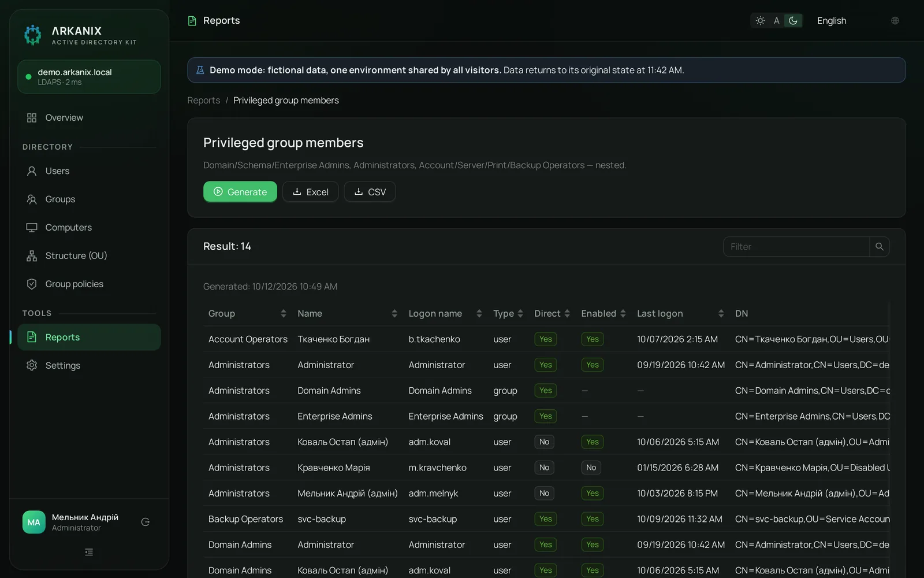Open the Users directory section
The image size is (924, 578).
89,171
